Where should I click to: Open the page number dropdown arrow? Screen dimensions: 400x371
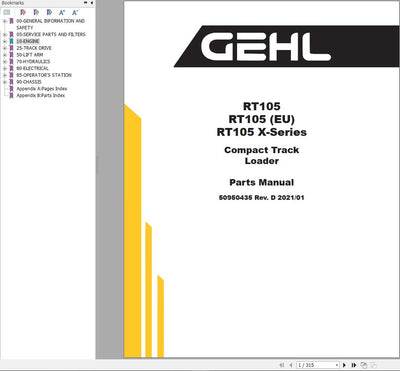[x=337, y=365]
